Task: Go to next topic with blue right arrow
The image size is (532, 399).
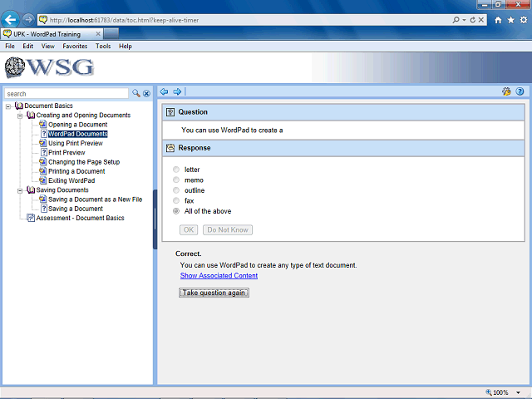Action: tap(177, 91)
